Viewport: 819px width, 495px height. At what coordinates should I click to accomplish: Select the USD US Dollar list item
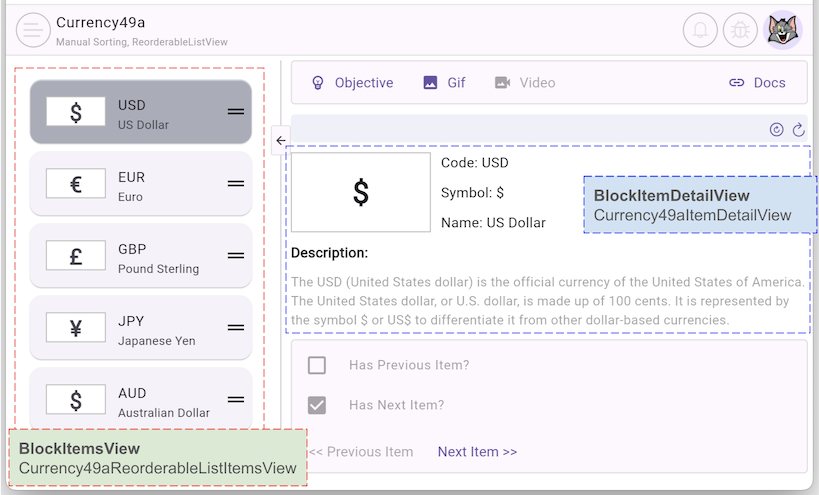click(x=140, y=112)
